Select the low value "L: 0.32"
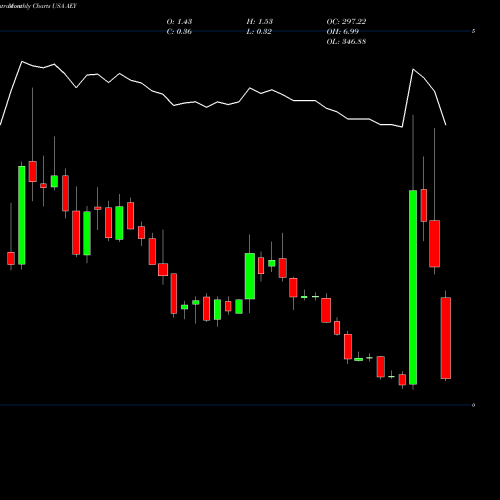 coord(259,31)
